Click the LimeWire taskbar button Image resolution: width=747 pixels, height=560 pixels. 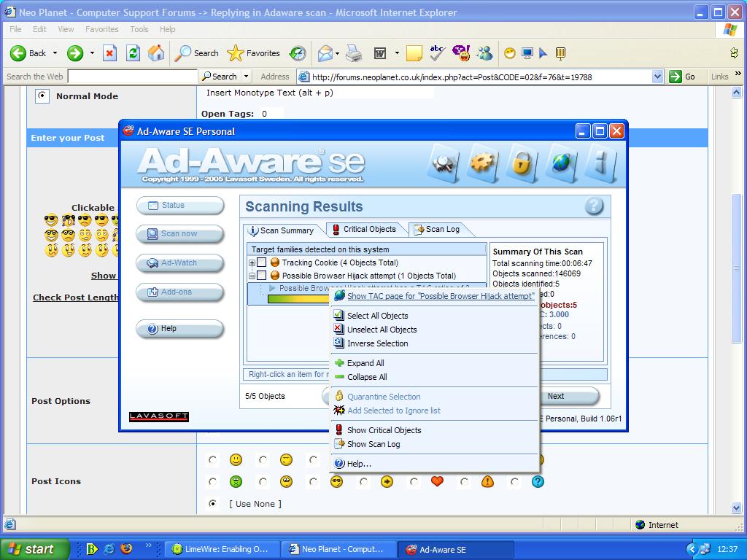[x=221, y=549]
